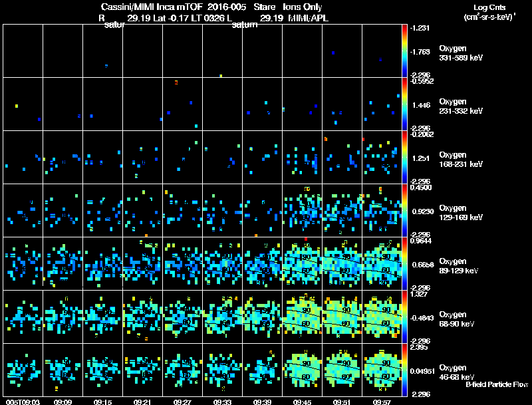The image size is (532, 405).
Task: Click the Oxygen 68-90 keV panel at 09:51
Action: pos(342,317)
